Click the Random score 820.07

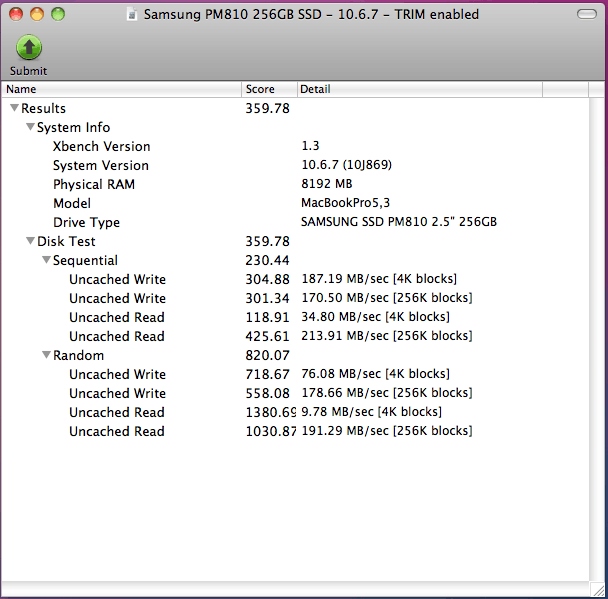268,355
